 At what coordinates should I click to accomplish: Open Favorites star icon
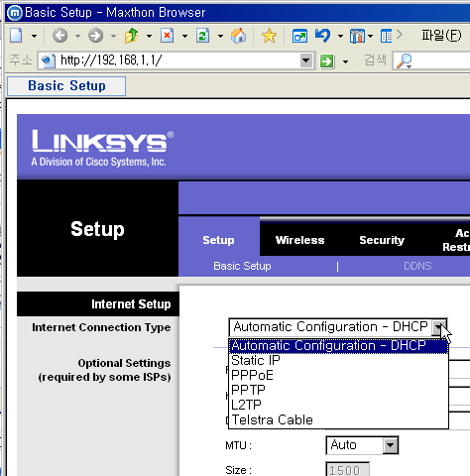[269, 36]
